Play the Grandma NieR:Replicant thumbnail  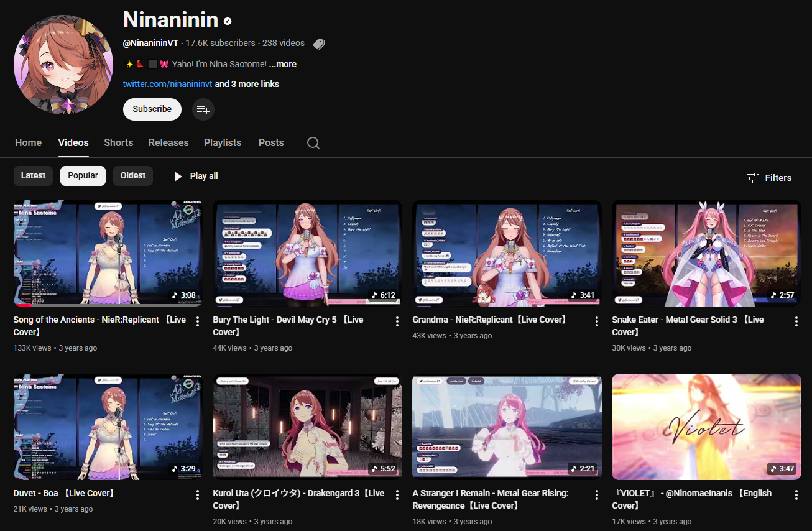[507, 253]
